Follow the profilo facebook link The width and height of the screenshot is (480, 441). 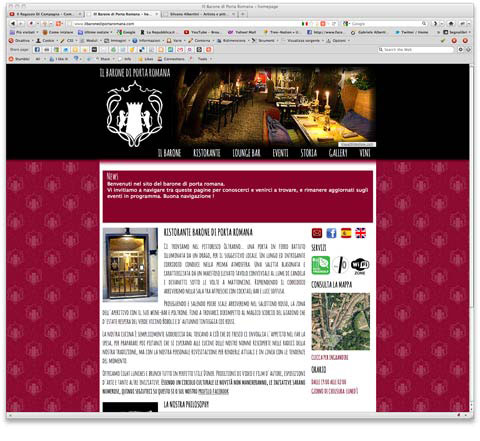(x=213, y=391)
